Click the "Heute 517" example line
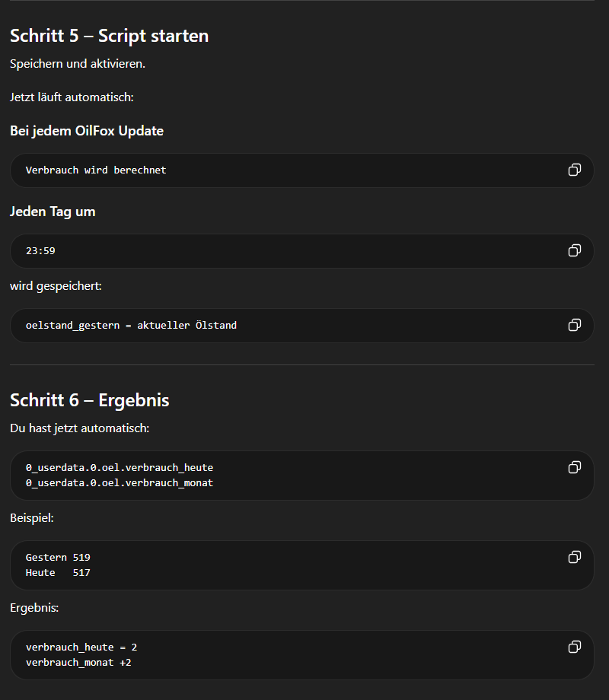This screenshot has width=609, height=700. 58,572
